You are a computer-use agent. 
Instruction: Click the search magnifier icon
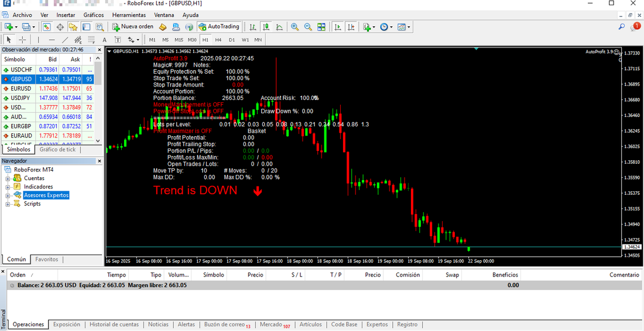pyautogui.click(x=622, y=27)
